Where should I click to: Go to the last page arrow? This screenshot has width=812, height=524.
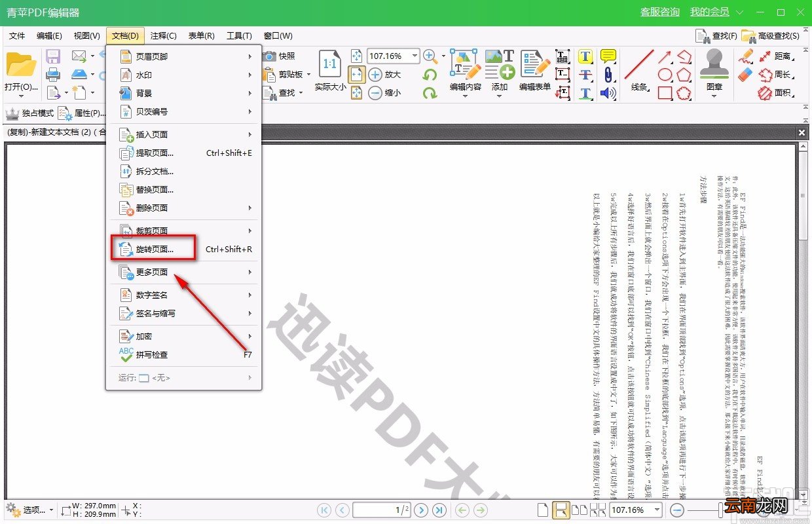pos(439,510)
